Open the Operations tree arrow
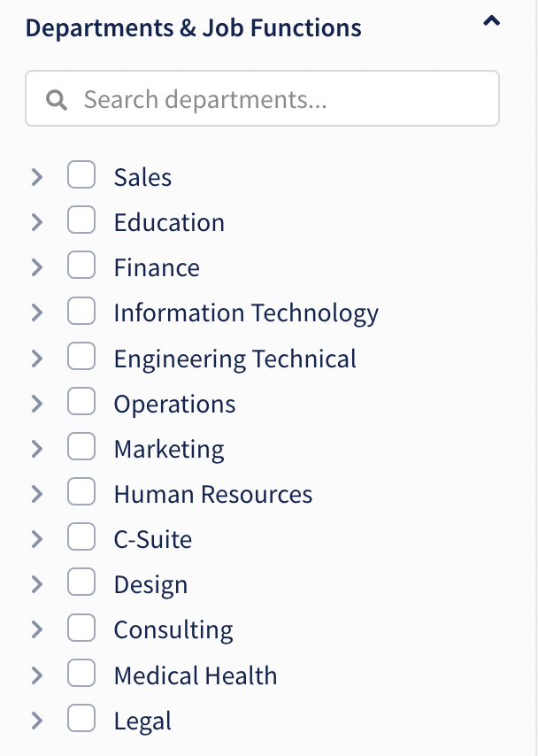 pos(37,404)
